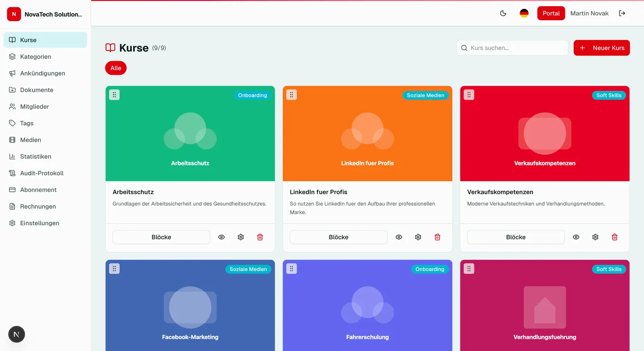Toggle the eye preview on Verkaufskompetenzen
Image resolution: width=644 pixels, height=351 pixels.
576,237
